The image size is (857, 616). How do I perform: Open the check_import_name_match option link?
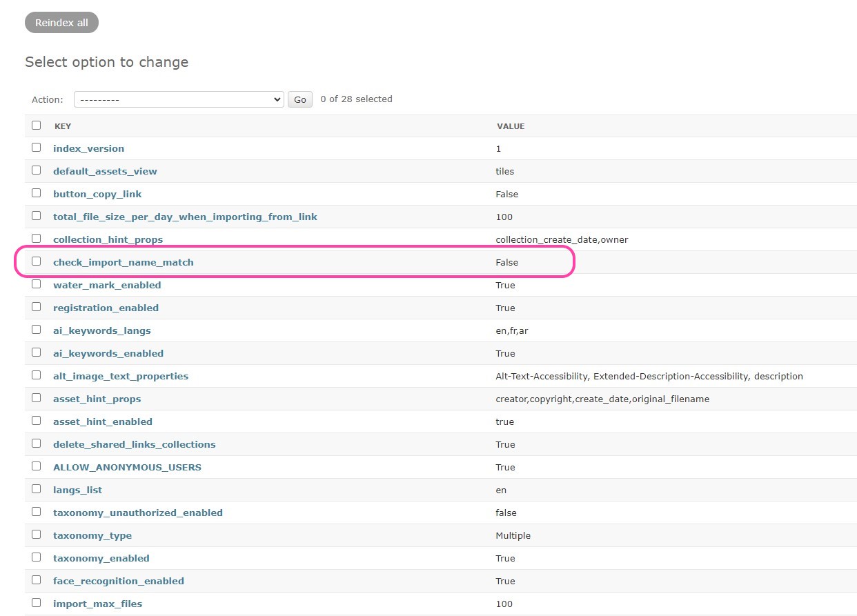(x=124, y=262)
